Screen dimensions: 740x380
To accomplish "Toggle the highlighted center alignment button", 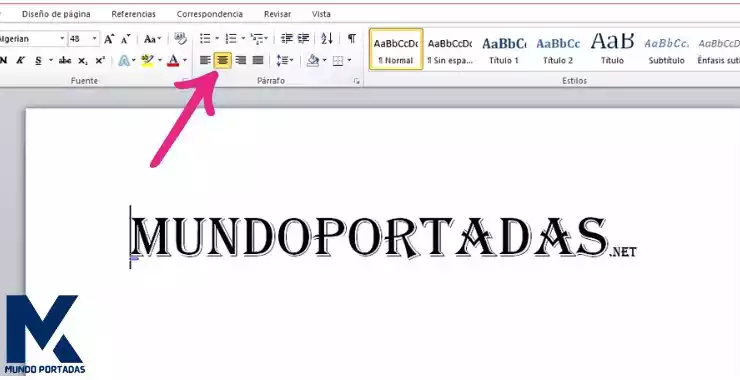I will (223, 60).
